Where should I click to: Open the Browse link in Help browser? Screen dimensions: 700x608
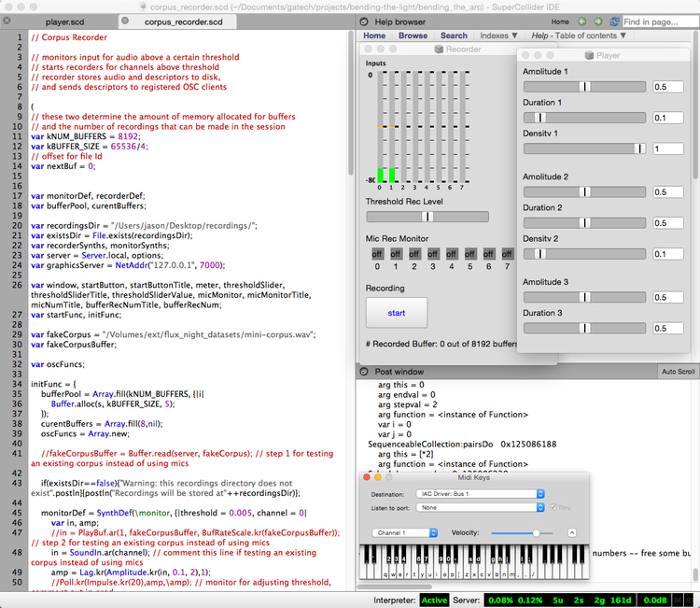413,35
